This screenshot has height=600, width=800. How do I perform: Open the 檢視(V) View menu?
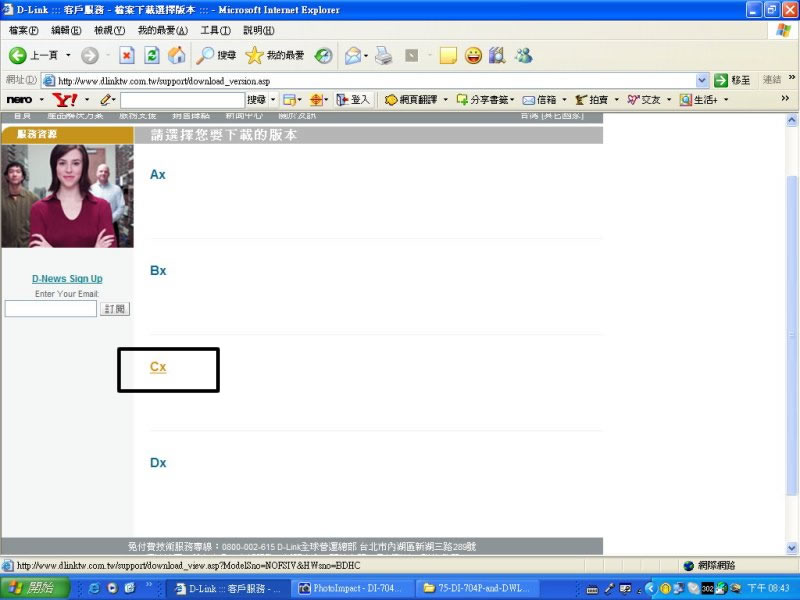pyautogui.click(x=109, y=31)
